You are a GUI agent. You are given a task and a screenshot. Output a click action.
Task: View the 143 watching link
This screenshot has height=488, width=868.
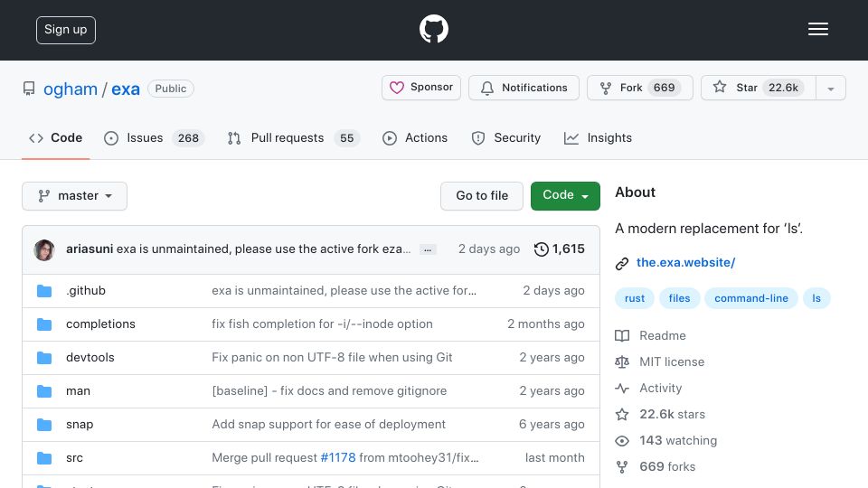click(x=678, y=441)
